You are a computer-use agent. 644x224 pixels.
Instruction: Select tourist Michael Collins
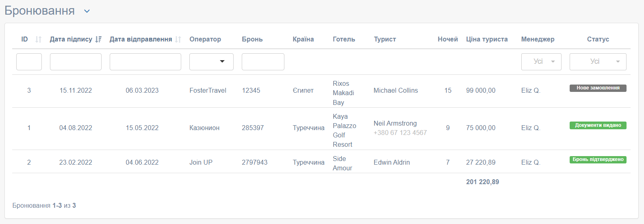click(396, 90)
